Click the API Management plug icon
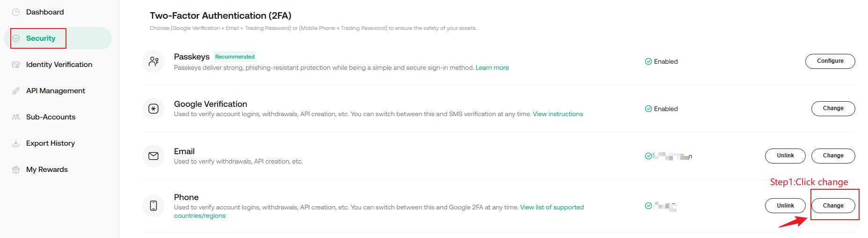This screenshot has width=868, height=238. (16, 91)
